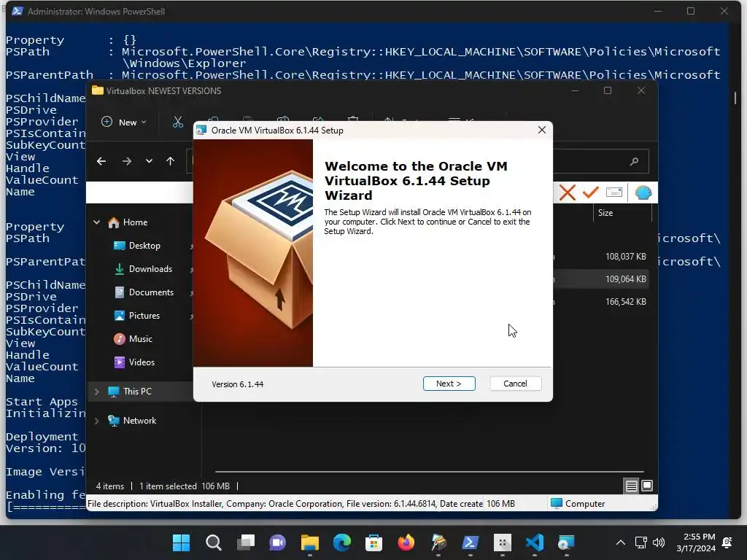Click the Cut scissors icon in Explorer
The width and height of the screenshot is (747, 560).
178,122
